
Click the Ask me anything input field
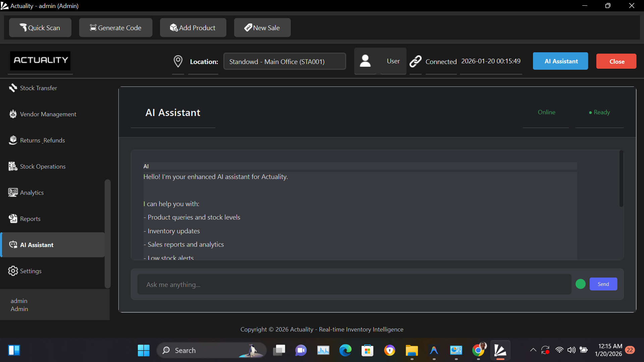coord(354,285)
